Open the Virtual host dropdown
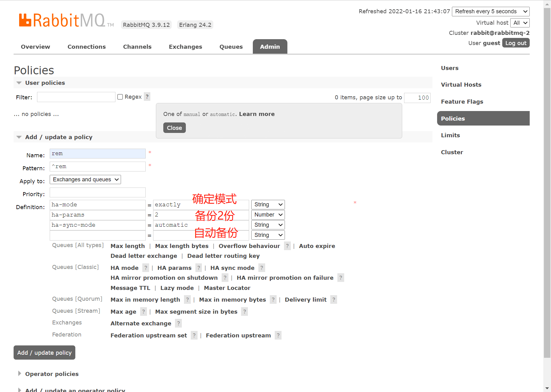Viewport: 551px width, 392px height. tap(520, 23)
